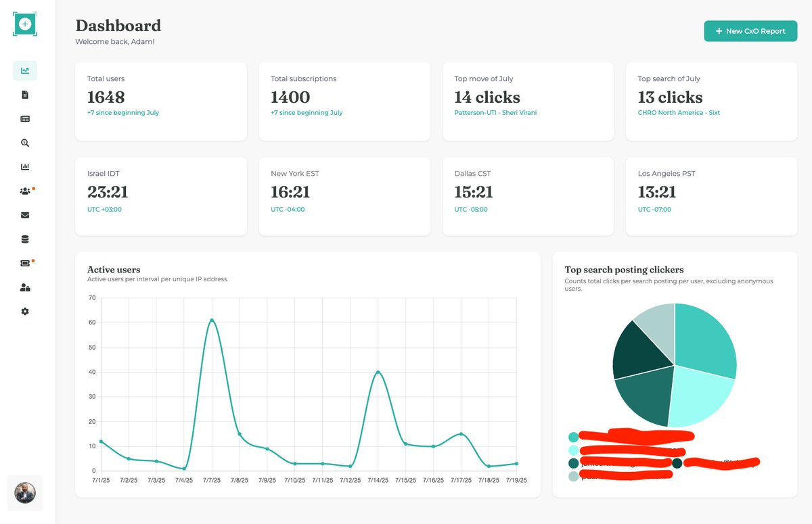
Task: Click Patterson-UTI - Sheri Virani link
Action: coord(495,113)
